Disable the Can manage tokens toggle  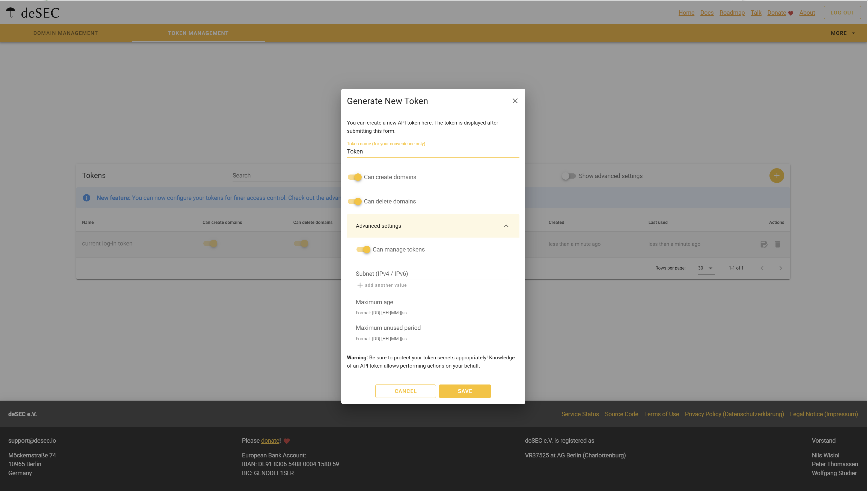364,250
